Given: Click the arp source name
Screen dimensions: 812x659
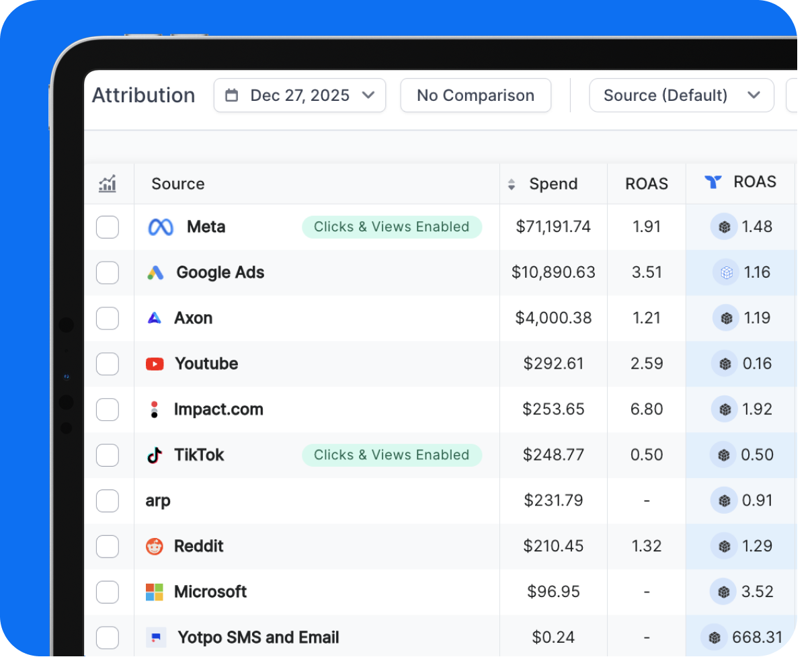Looking at the screenshot, I should tap(158, 502).
